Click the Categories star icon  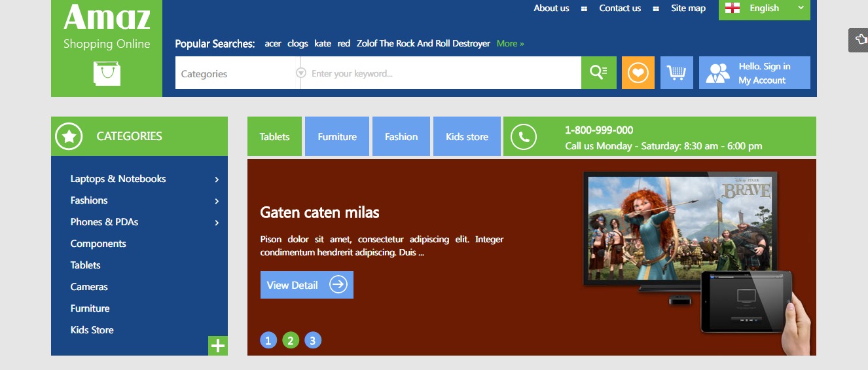(69, 136)
